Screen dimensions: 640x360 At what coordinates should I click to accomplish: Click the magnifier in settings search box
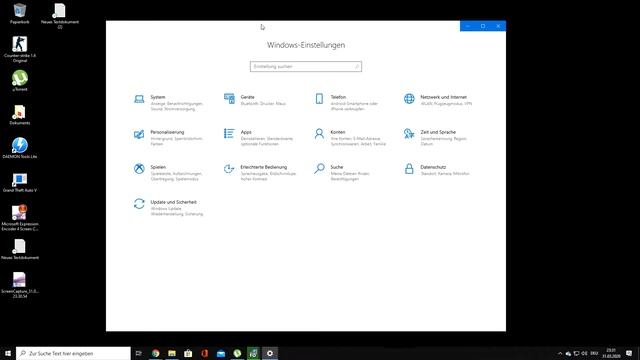(357, 67)
